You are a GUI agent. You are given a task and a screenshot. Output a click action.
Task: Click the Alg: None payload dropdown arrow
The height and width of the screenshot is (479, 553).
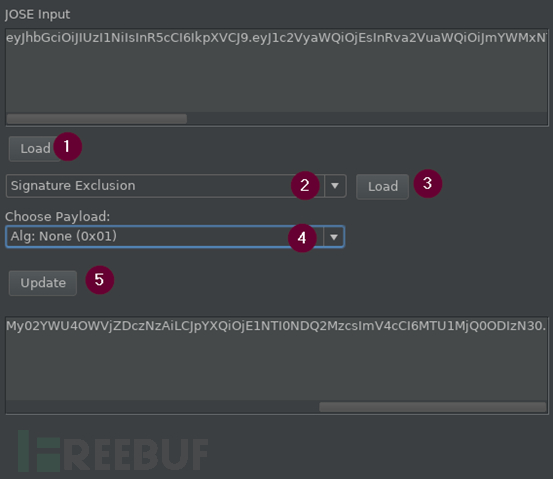[334, 237]
